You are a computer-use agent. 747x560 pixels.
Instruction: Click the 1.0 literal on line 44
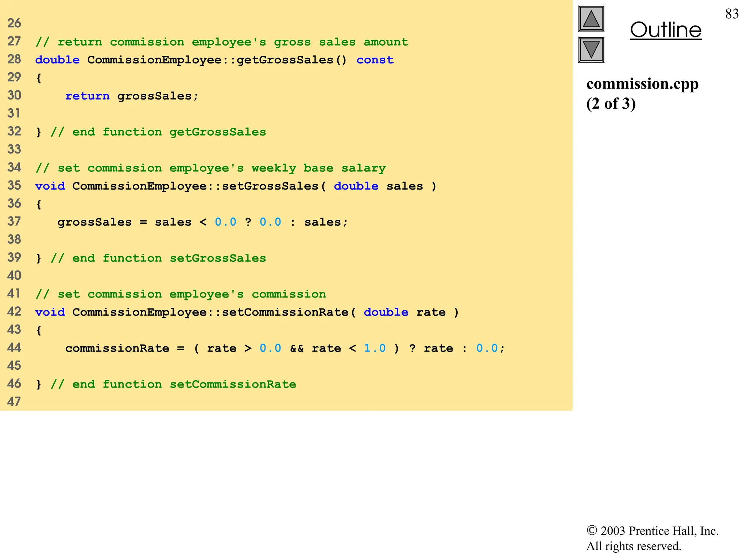[375, 348]
